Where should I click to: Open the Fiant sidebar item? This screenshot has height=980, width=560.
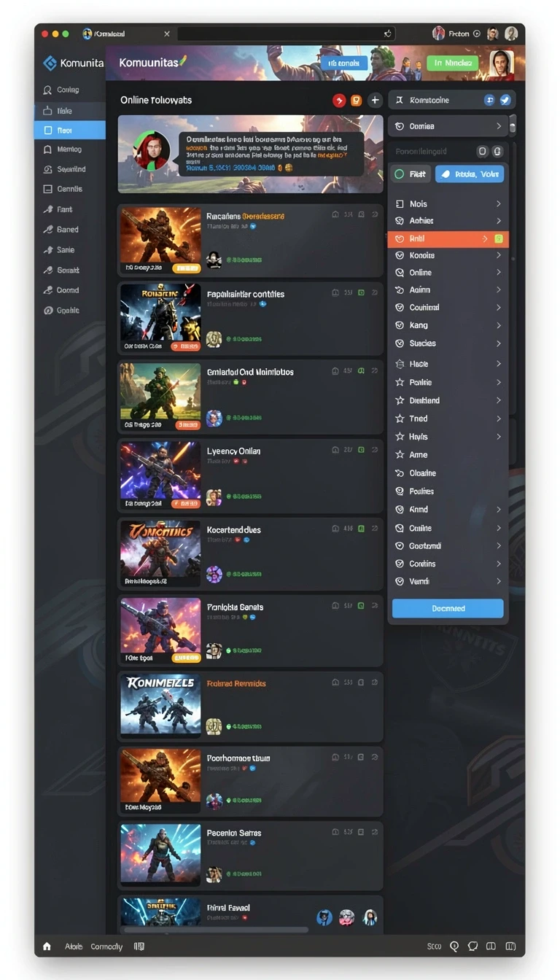click(65, 209)
